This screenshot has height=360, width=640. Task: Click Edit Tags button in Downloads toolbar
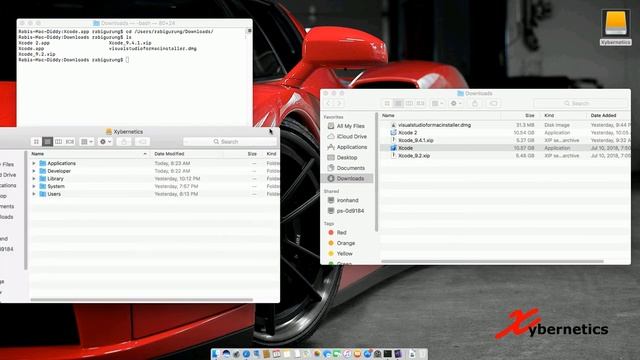493,103
